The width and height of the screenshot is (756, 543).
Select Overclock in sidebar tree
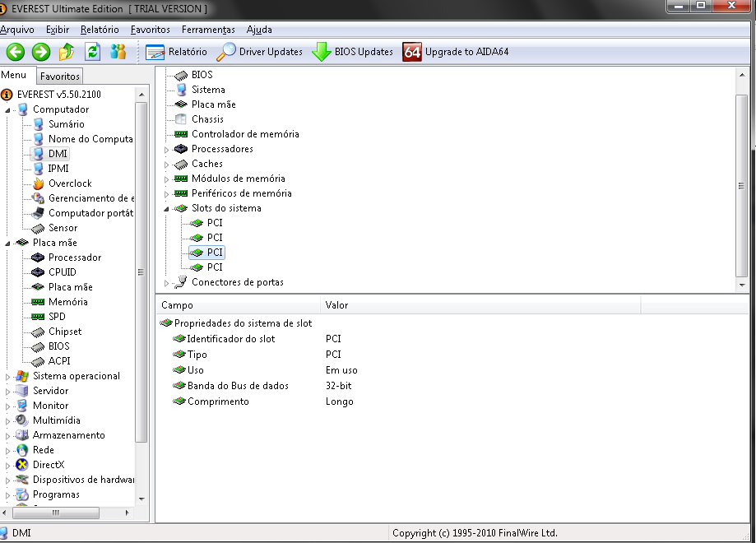(x=70, y=183)
